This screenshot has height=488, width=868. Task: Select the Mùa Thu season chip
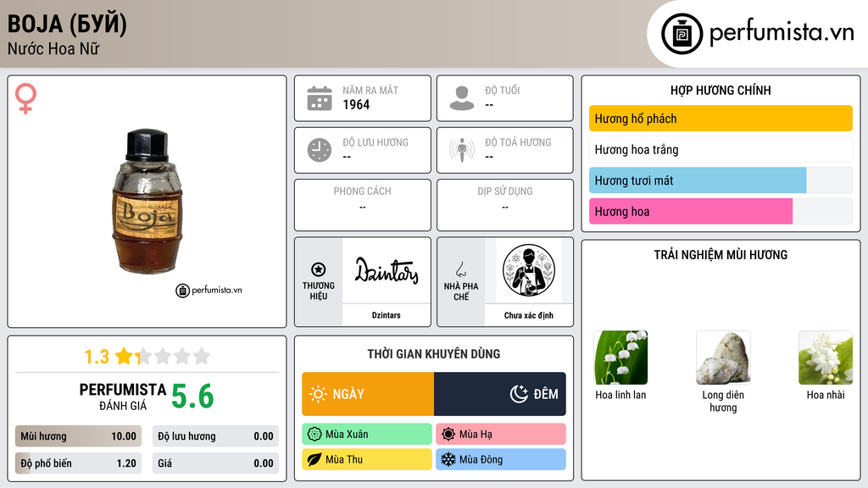367,459
